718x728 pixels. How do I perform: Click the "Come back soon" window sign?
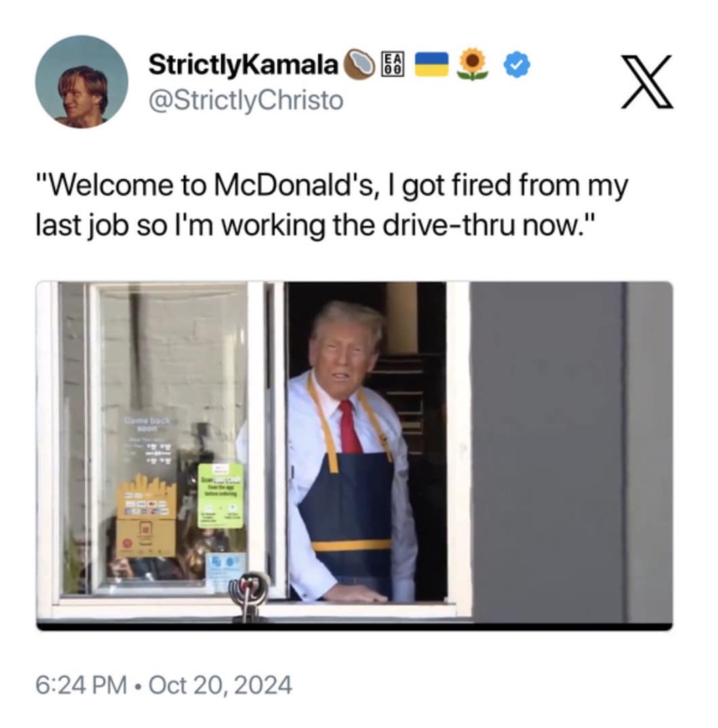click(147, 424)
